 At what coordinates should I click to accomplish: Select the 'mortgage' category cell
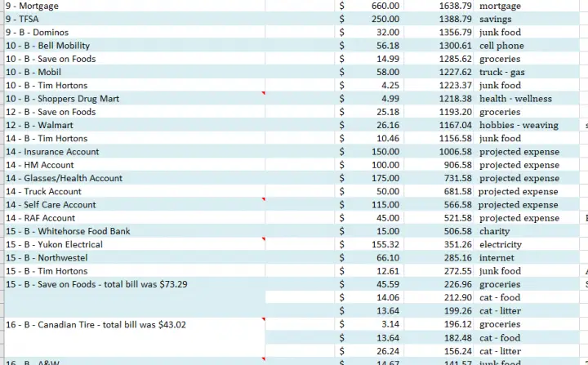[x=527, y=6]
